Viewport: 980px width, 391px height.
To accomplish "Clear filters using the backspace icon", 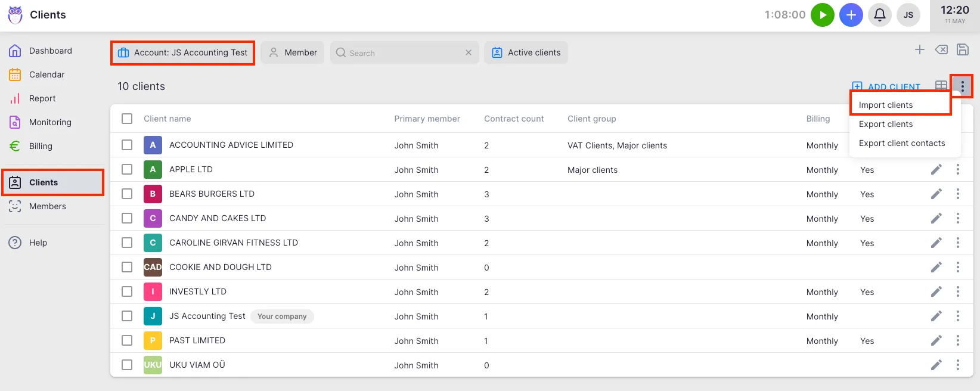I will click(941, 49).
